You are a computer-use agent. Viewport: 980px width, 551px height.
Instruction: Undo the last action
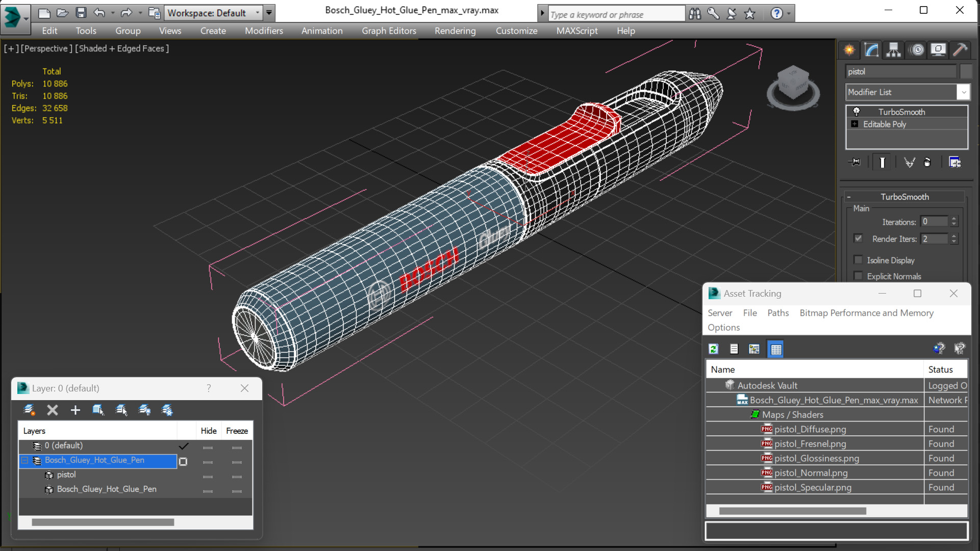tap(99, 13)
